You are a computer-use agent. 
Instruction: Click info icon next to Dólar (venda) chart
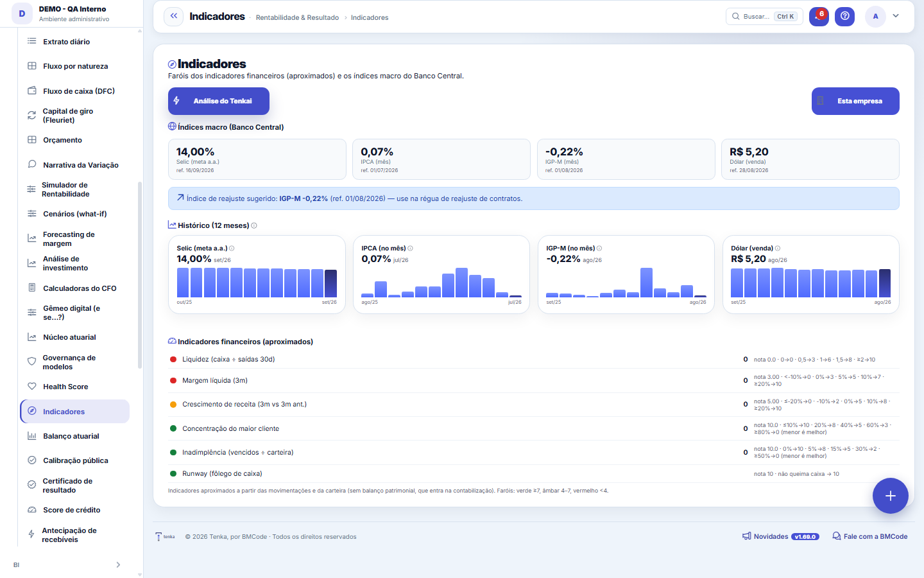click(x=778, y=249)
